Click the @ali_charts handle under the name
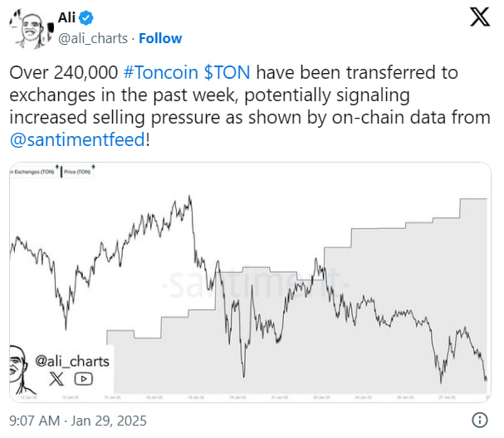Image resolution: width=504 pixels, height=438 pixels. [93, 38]
